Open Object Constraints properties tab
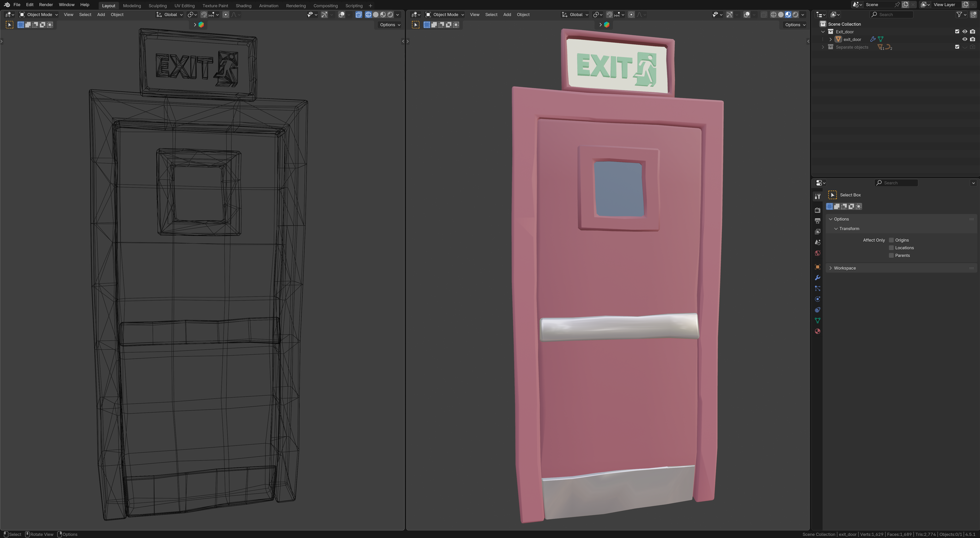Viewport: 980px width, 538px height. point(817,310)
